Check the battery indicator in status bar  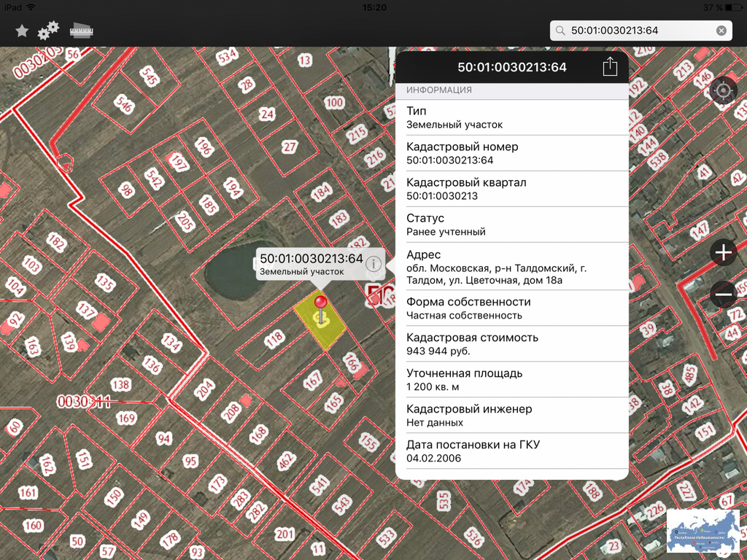(733, 7)
